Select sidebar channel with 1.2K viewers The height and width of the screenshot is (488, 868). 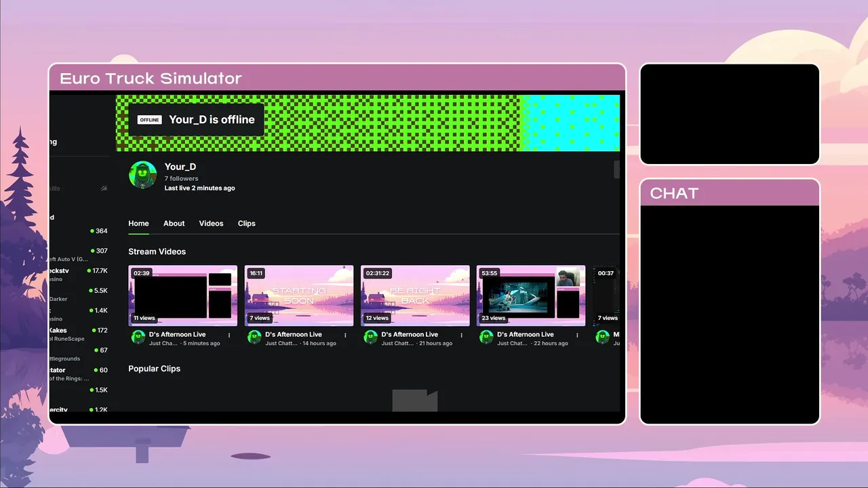pos(79,409)
